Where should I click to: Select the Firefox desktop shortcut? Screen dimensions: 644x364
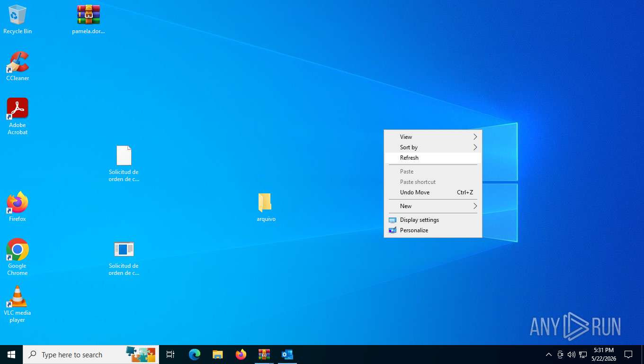point(18,207)
